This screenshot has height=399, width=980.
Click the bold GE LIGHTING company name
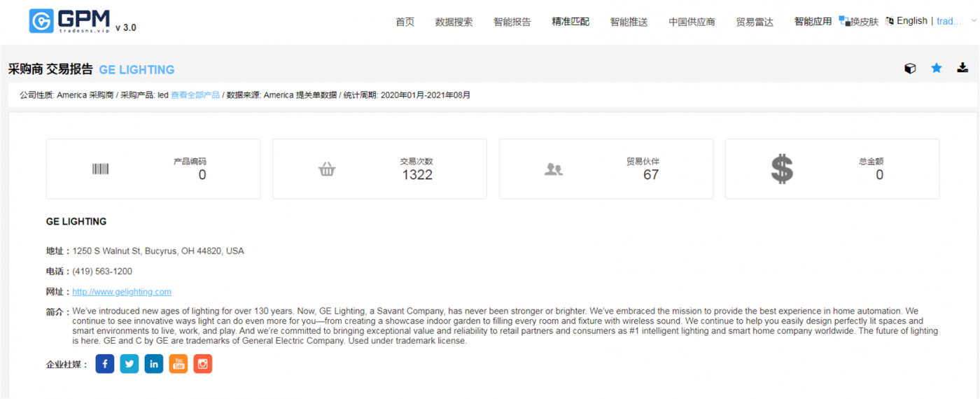click(x=76, y=222)
